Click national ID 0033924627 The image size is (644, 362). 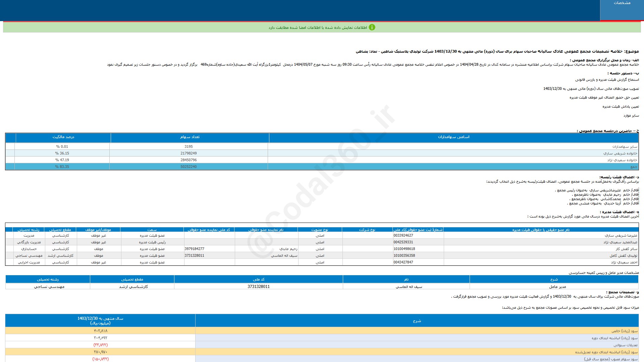tap(403, 236)
